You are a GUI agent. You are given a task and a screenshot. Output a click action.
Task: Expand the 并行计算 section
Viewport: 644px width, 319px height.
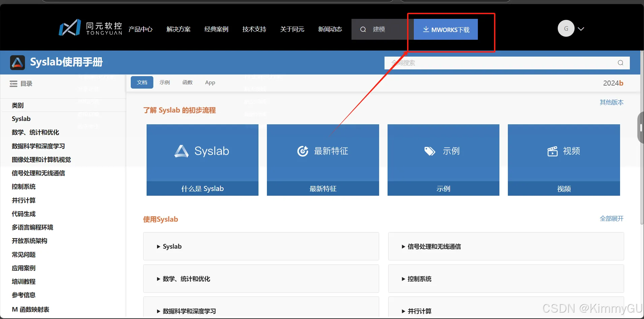(x=506, y=307)
